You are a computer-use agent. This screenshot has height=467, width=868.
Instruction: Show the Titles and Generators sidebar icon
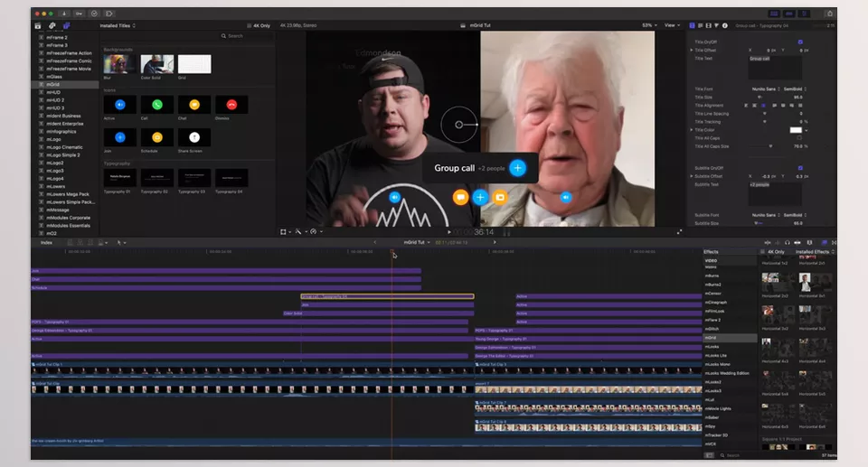pos(66,25)
